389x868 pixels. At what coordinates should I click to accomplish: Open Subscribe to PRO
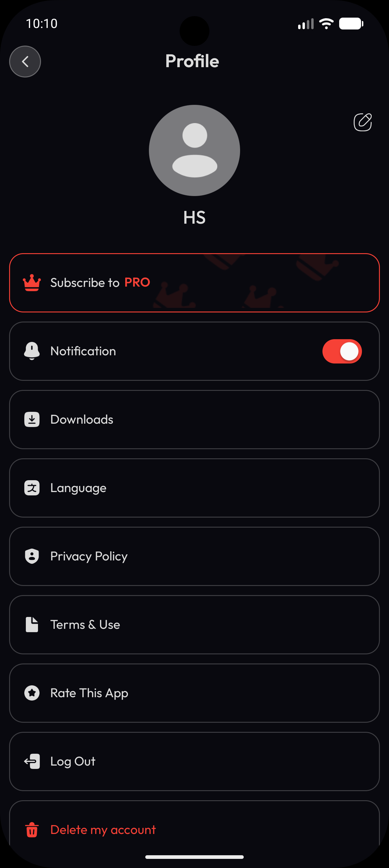coord(194,283)
